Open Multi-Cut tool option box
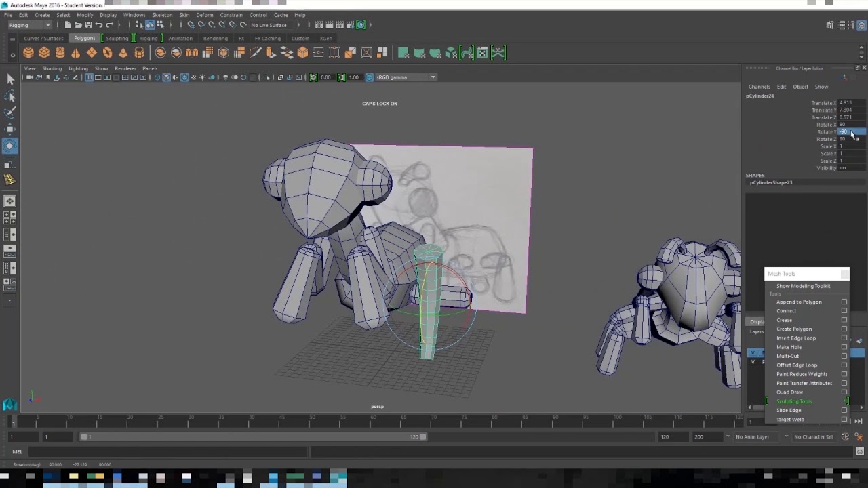Image resolution: width=868 pixels, height=488 pixels. click(844, 356)
